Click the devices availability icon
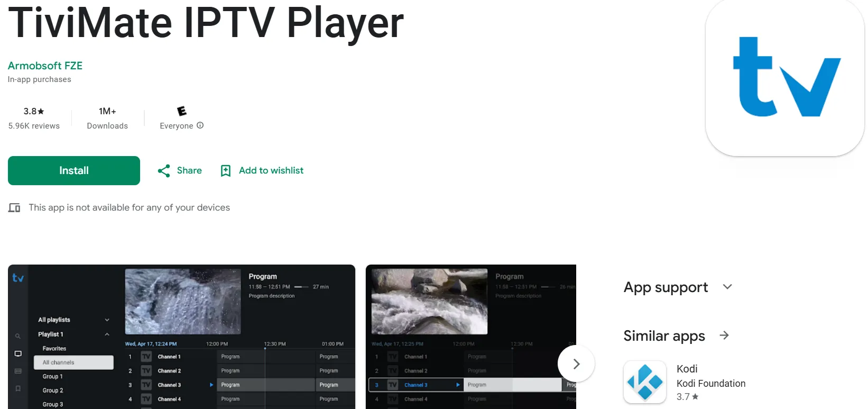This screenshot has width=868, height=409. point(14,208)
